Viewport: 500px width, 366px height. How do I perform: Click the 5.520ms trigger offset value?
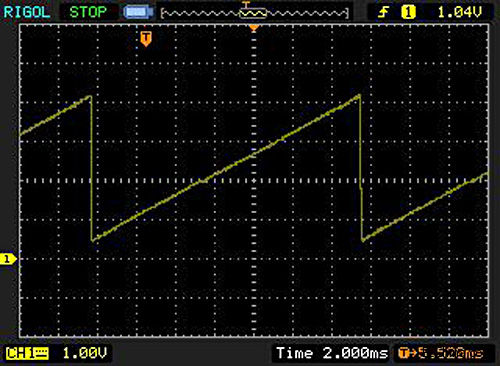point(450,353)
